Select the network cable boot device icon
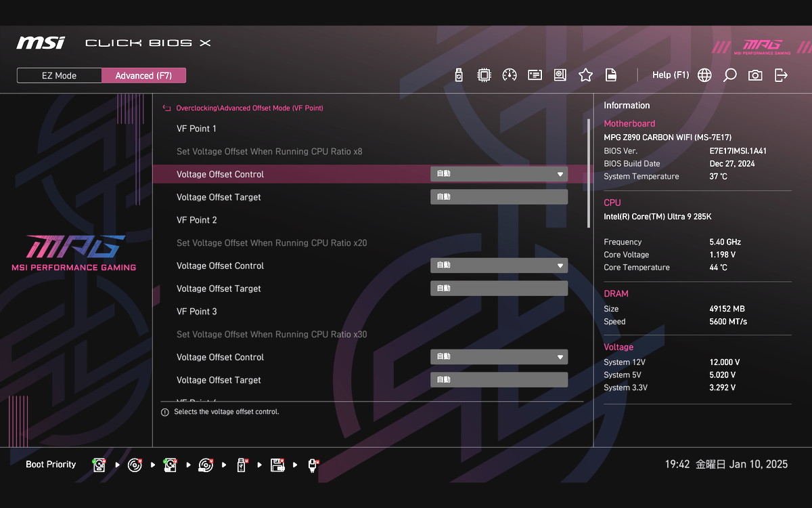 point(313,465)
